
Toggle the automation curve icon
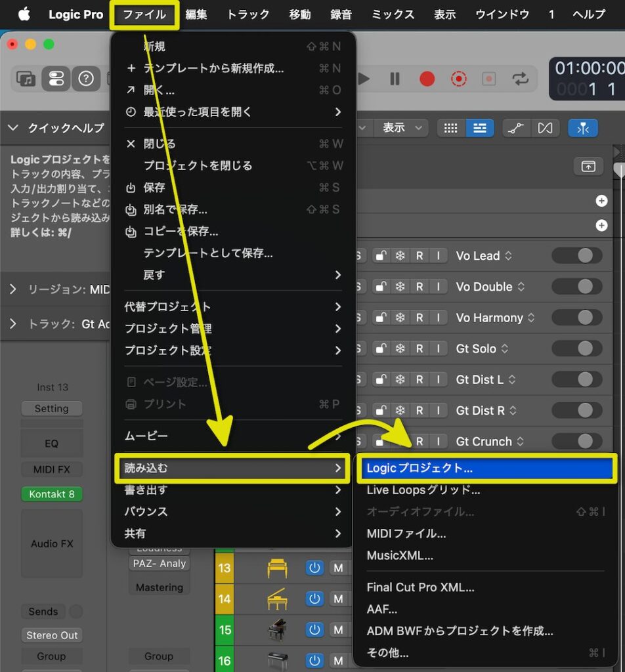pos(516,128)
